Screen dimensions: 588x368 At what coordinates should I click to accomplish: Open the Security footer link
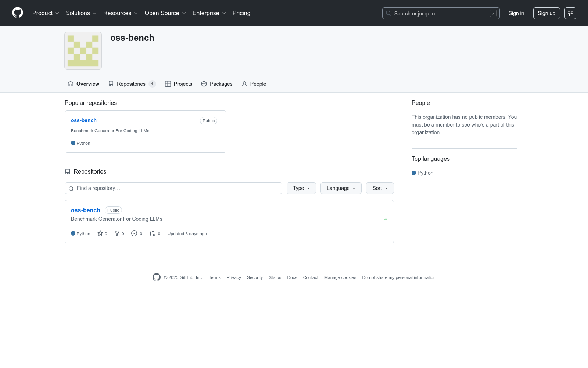[255, 277]
